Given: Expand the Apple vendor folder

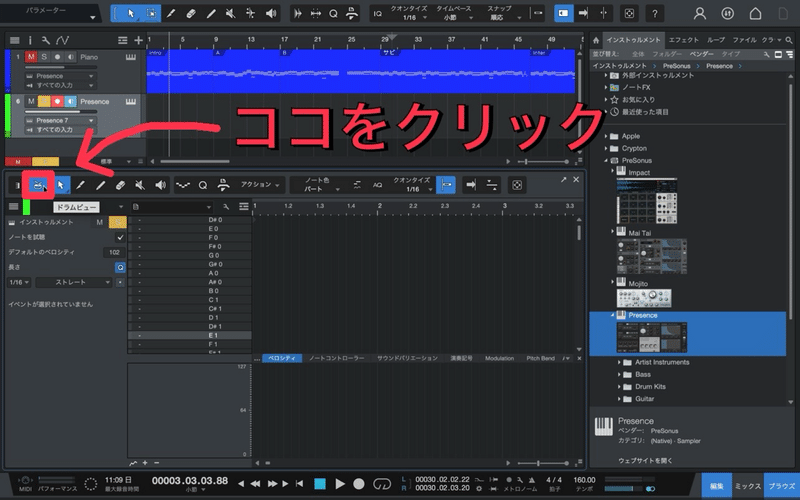Looking at the screenshot, I should point(607,136).
